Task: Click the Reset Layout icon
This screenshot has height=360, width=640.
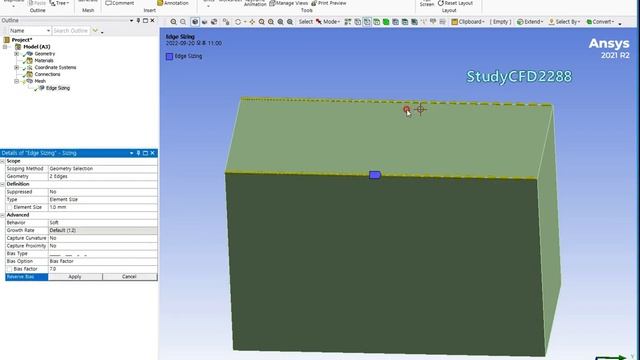Action: coord(440,3)
